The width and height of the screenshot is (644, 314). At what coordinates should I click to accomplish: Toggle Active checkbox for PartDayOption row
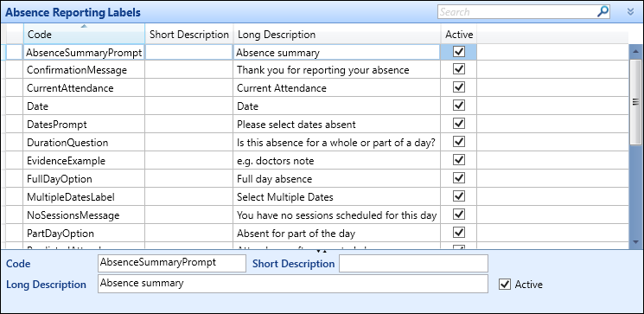pyautogui.click(x=459, y=232)
